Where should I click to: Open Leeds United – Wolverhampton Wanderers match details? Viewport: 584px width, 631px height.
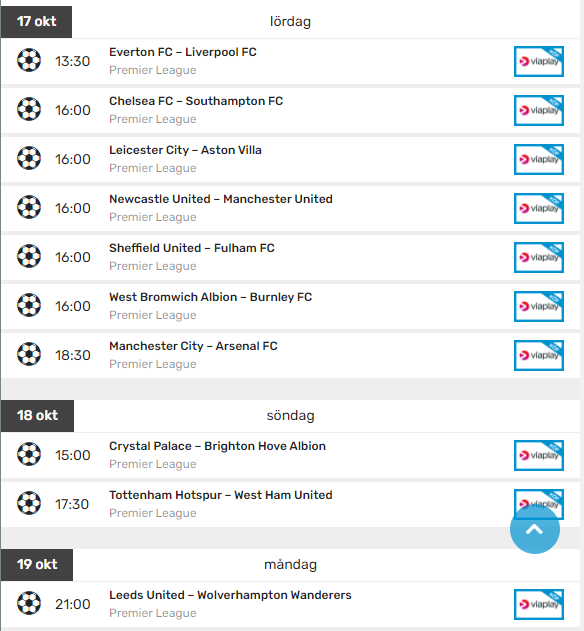[x=230, y=595]
